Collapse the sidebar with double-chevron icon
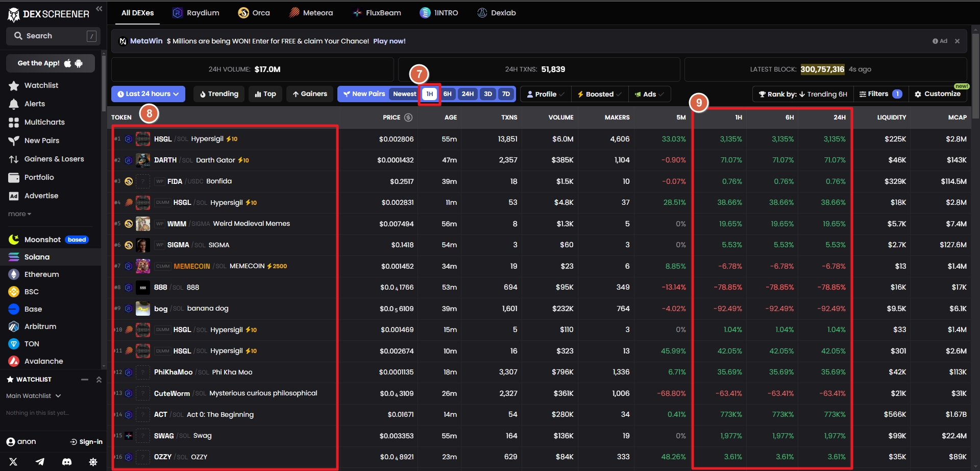 [x=99, y=9]
